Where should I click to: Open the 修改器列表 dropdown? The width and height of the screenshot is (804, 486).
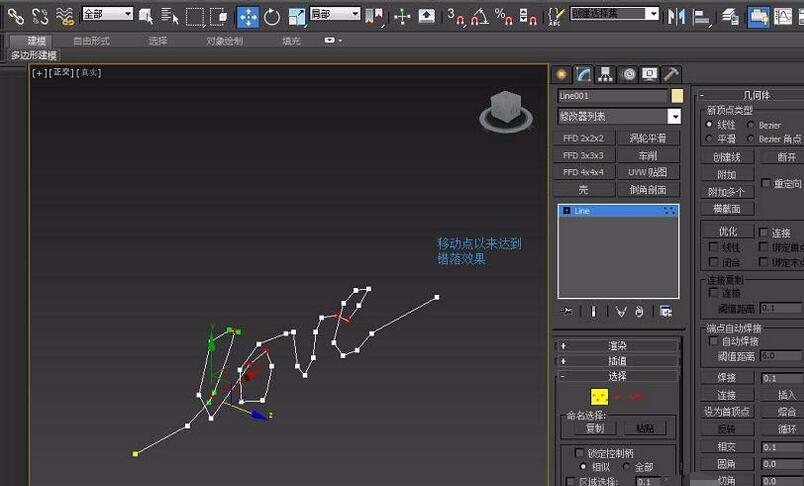(x=619, y=117)
